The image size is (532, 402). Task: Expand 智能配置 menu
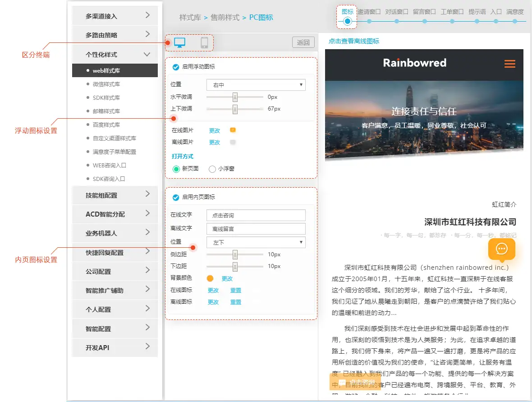[x=115, y=328]
